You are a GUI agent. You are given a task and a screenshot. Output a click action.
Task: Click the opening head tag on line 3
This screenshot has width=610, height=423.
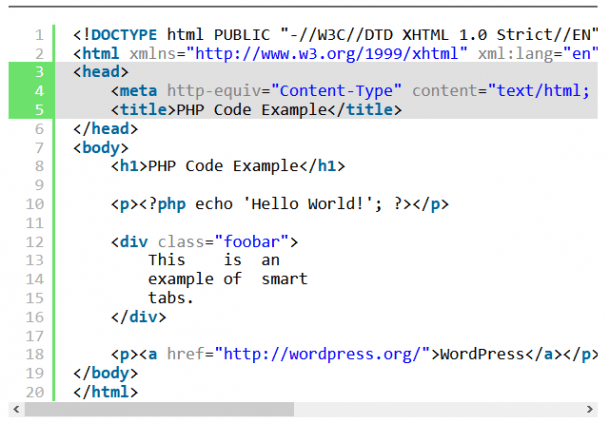101,72
